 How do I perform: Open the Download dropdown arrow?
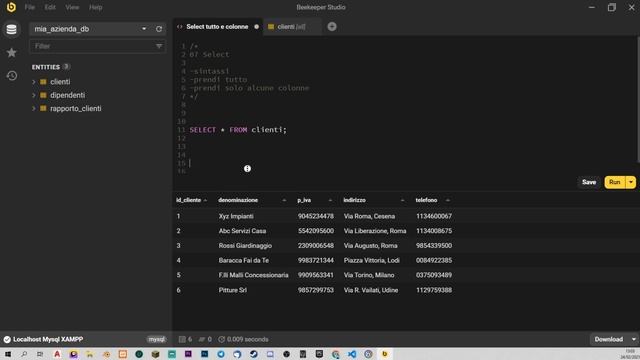[x=633, y=339]
